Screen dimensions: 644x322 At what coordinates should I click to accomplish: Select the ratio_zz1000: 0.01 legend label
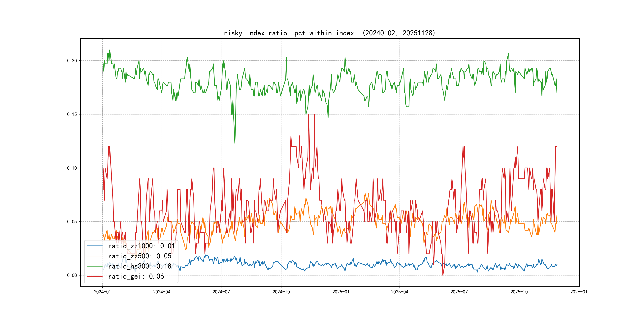(x=141, y=246)
